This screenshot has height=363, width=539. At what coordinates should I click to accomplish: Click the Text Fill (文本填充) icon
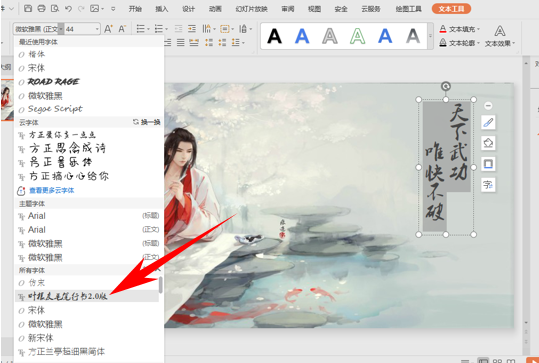click(443, 29)
